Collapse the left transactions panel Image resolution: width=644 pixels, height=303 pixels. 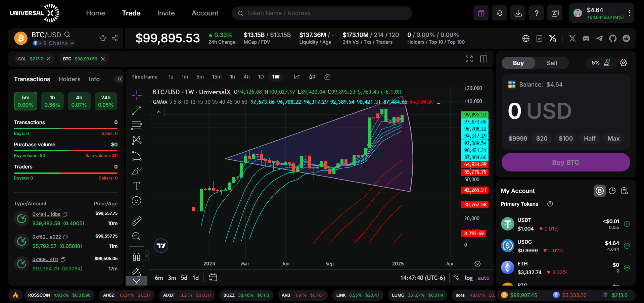pos(119,79)
